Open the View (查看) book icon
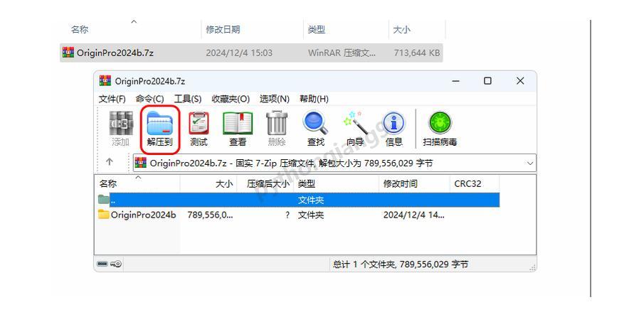 click(x=238, y=123)
